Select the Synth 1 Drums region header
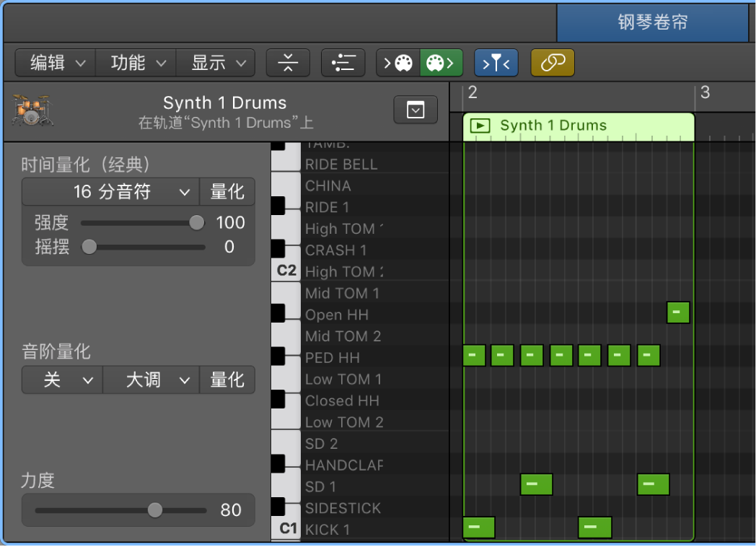The height and width of the screenshot is (547, 756). click(x=579, y=126)
